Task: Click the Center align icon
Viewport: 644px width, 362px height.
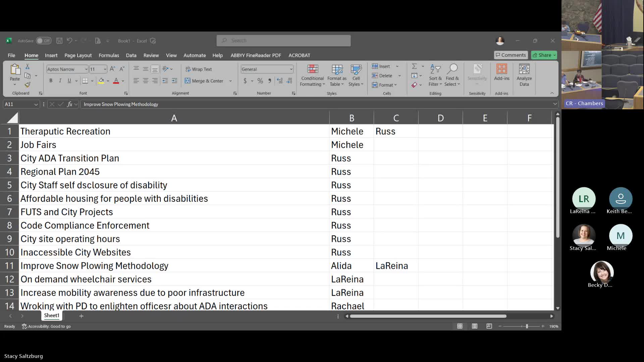Action: click(146, 81)
